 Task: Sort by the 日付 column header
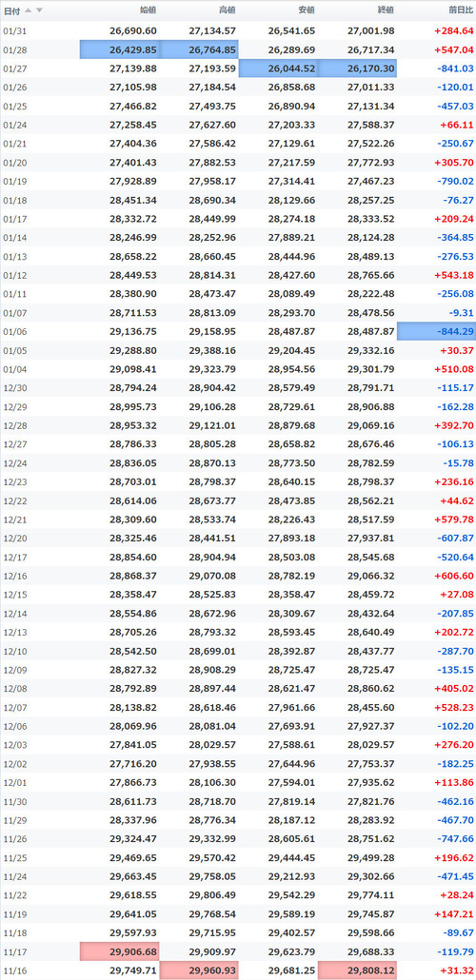[11, 10]
